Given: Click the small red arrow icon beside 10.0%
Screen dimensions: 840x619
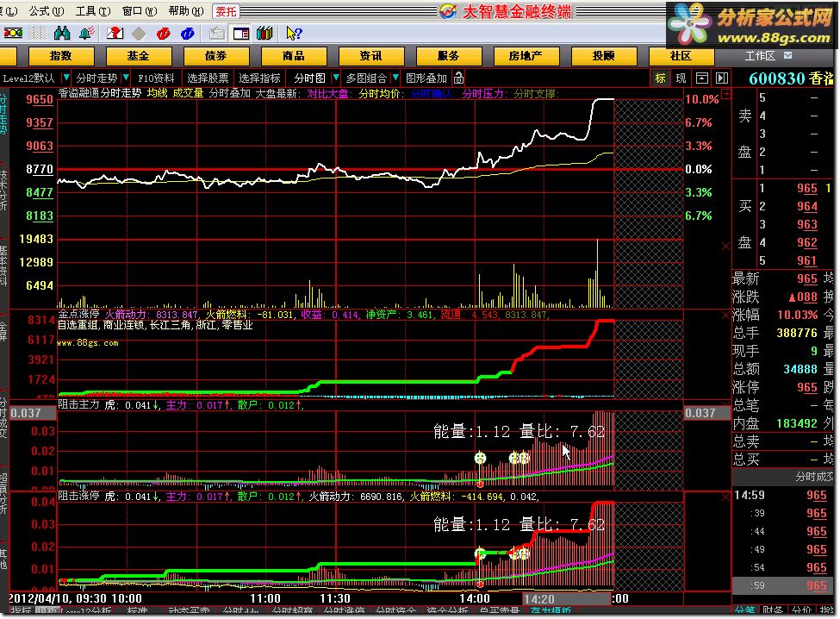Looking at the screenshot, I should pyautogui.click(x=726, y=94).
